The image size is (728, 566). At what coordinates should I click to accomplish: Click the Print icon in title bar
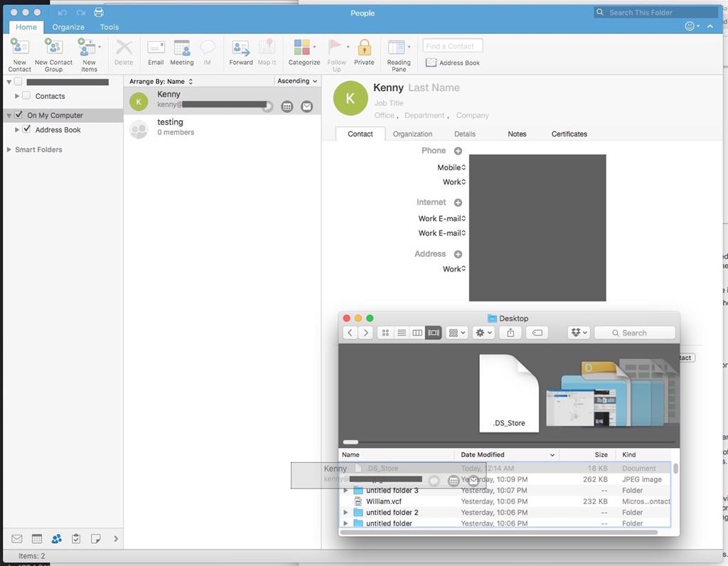98,13
